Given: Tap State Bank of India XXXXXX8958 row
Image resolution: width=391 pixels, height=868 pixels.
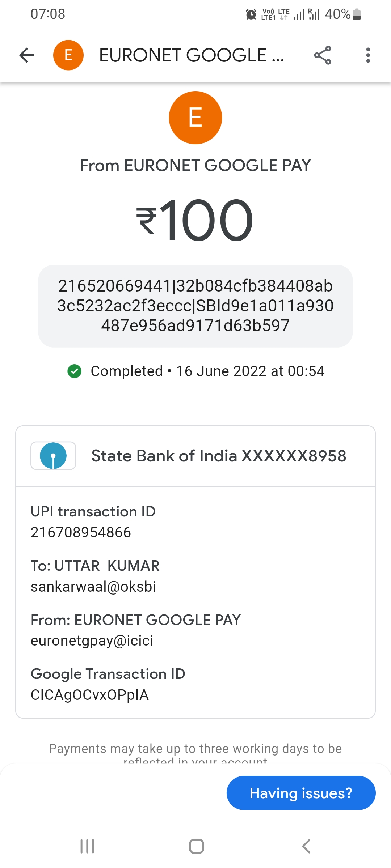Looking at the screenshot, I should click(x=219, y=456).
